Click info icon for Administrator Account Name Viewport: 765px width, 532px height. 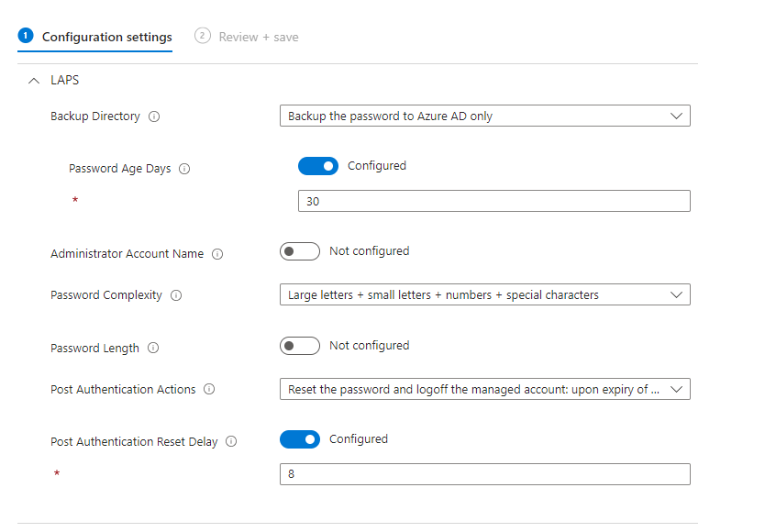click(x=217, y=254)
